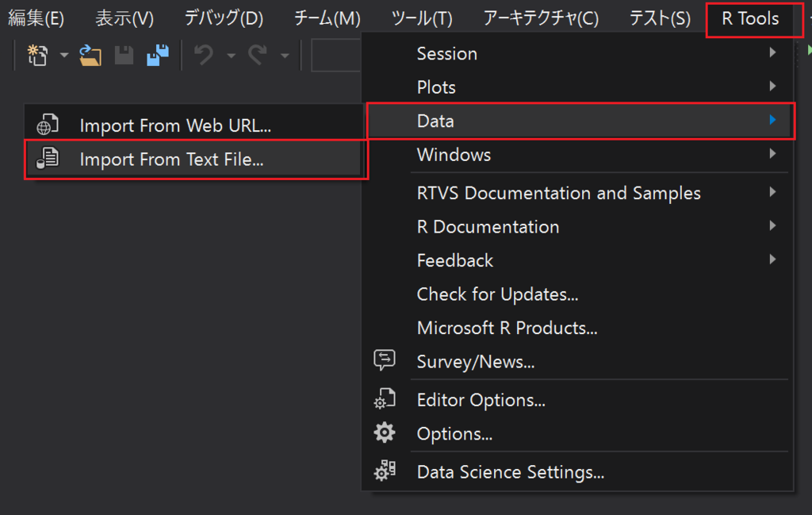Open the New Project dropdown arrow
The height and width of the screenshot is (515, 812).
click(x=64, y=56)
